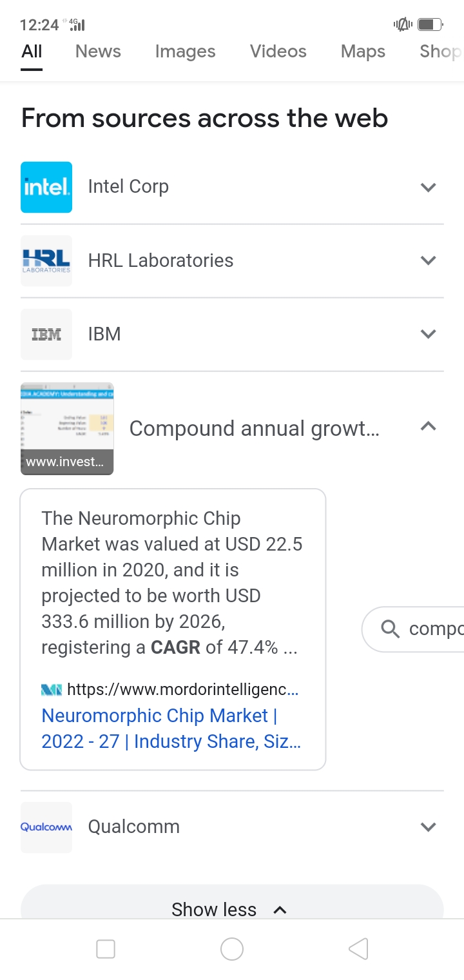Image resolution: width=464 pixels, height=980 pixels.
Task: Tap the investopedia thumbnail image
Action: coord(67,429)
